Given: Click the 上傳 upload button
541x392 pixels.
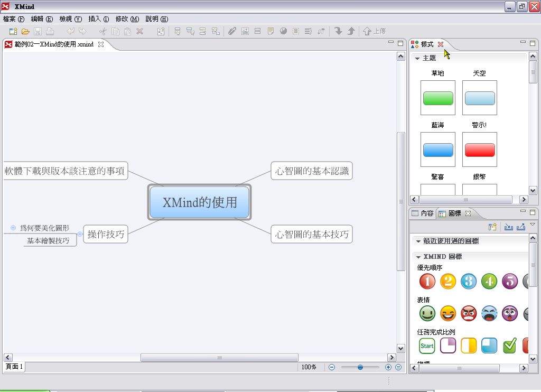Looking at the screenshot, I should point(375,31).
